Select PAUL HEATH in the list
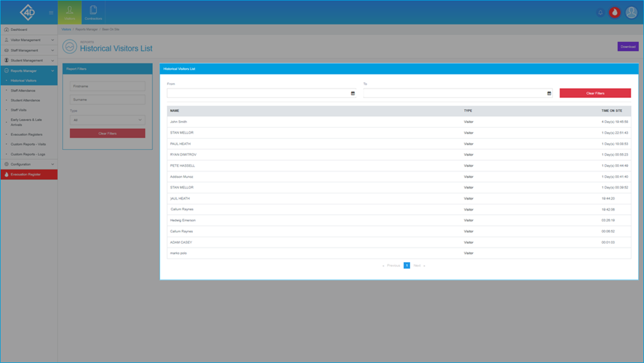Image resolution: width=644 pixels, height=363 pixels. pos(180,144)
